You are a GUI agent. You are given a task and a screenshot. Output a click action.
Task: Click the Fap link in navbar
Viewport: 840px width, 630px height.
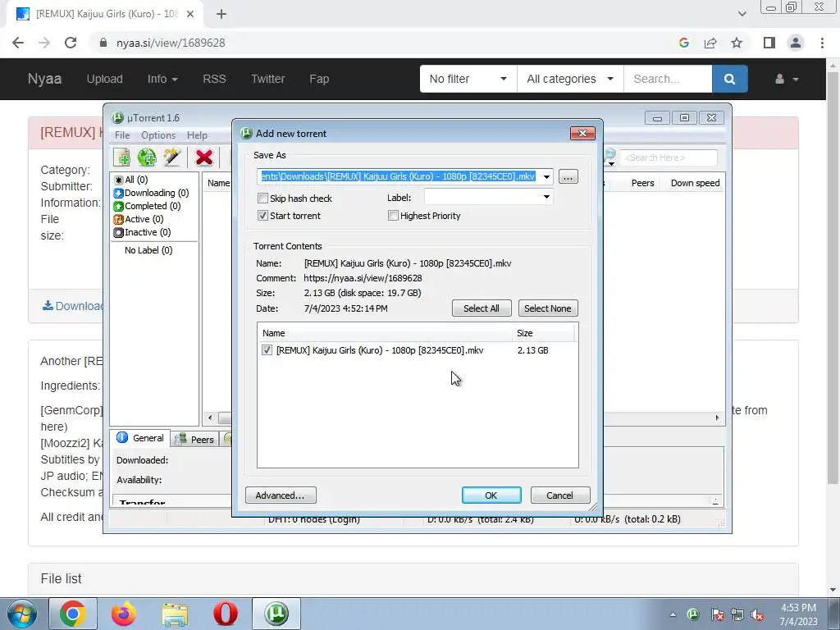(319, 79)
